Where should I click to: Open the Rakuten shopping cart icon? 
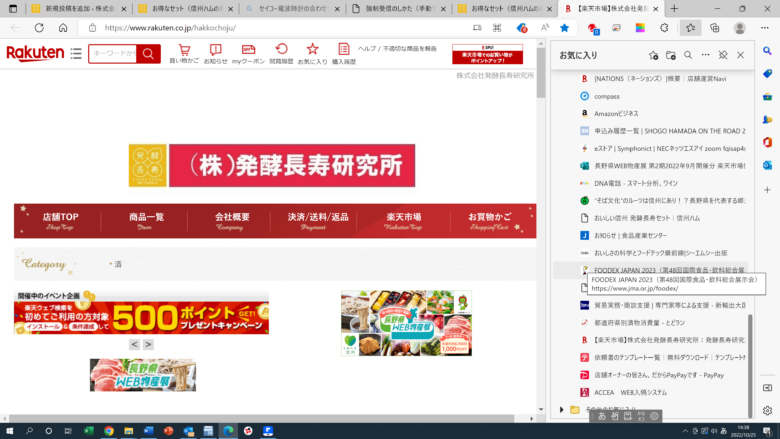coord(184,53)
